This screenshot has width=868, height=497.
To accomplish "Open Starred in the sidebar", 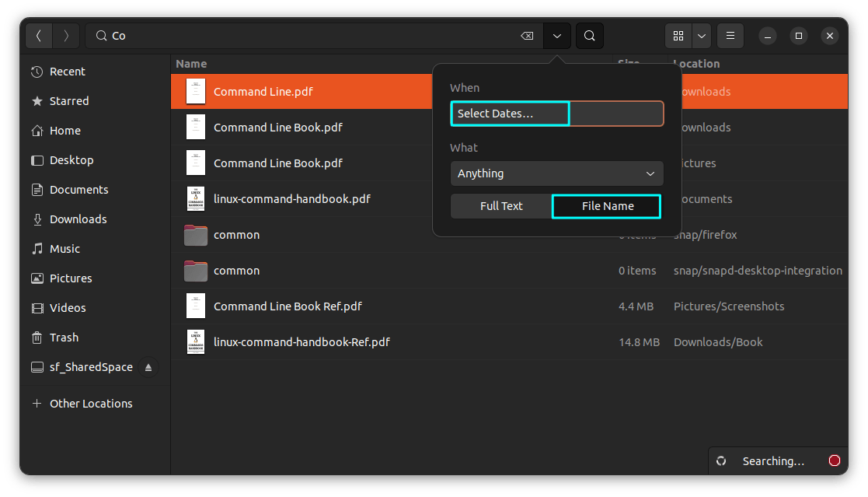I will click(x=69, y=101).
